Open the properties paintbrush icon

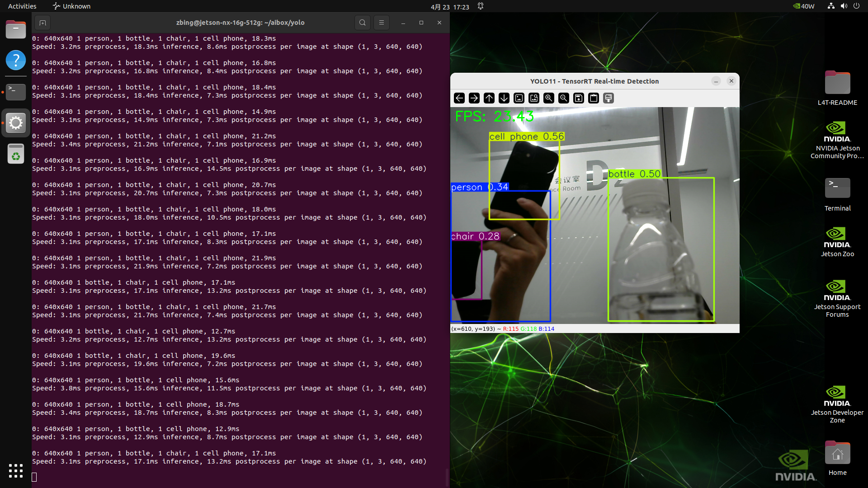[x=609, y=98]
